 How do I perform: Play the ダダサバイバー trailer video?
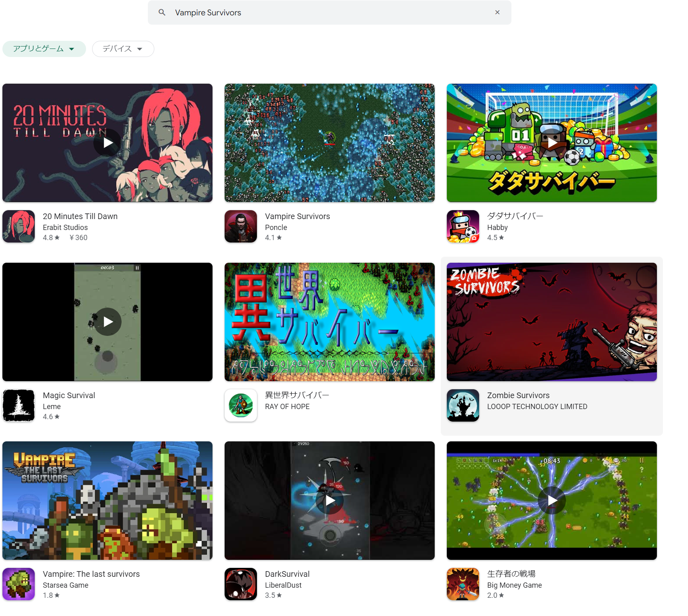coord(552,143)
